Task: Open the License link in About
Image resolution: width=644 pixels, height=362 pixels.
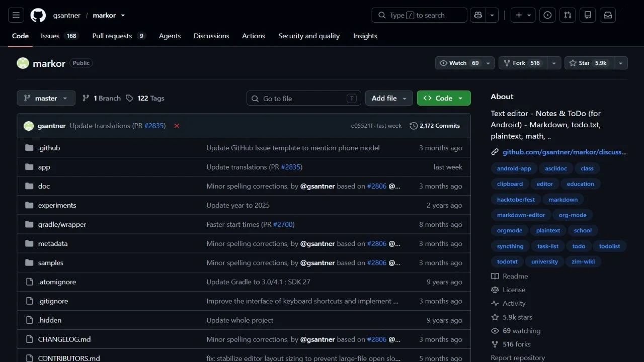Action: coord(508,290)
